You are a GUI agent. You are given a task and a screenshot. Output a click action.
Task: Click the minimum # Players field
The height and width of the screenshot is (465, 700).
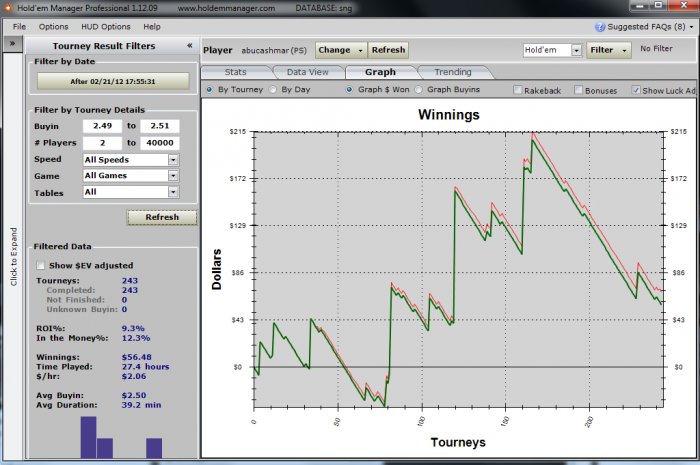point(102,143)
